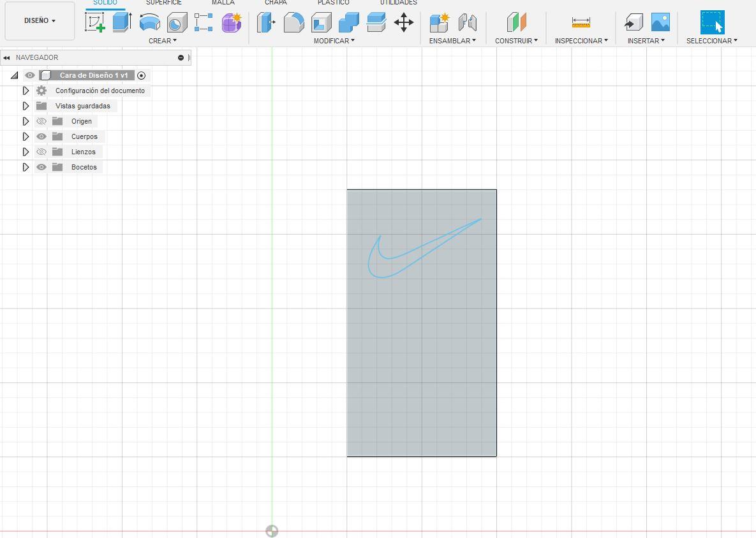Hide the Bocetos folder
756x538 pixels.
point(41,167)
